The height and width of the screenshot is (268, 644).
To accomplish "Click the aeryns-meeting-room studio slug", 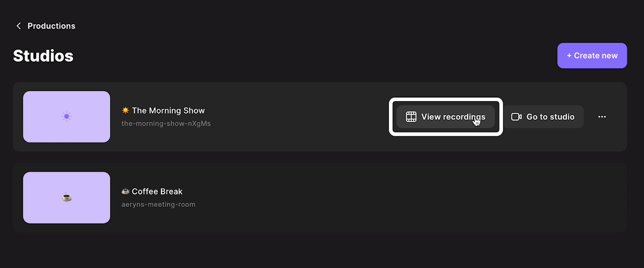I will point(159,204).
